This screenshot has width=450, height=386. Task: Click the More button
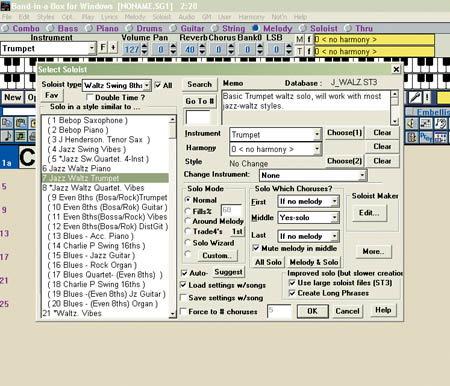tap(373, 251)
